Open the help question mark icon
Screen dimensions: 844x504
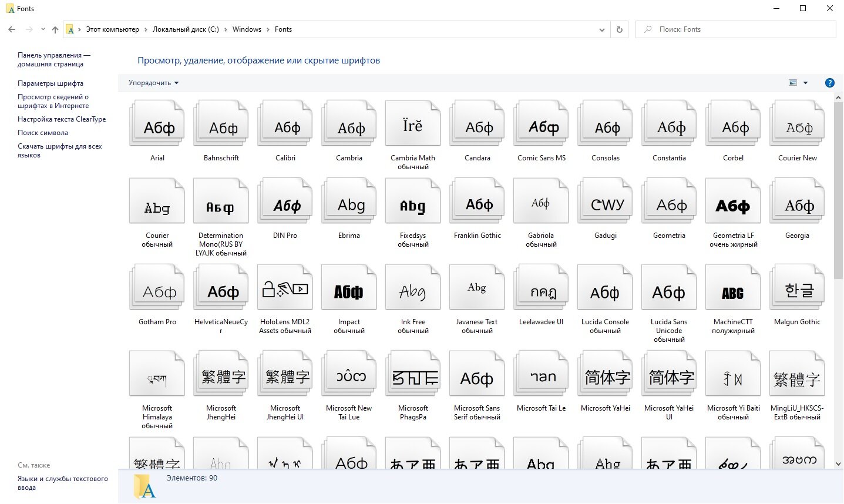click(x=829, y=83)
